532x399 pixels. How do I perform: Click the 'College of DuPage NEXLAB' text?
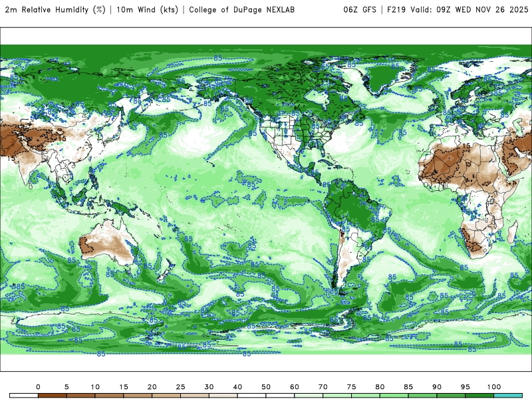[x=241, y=10]
